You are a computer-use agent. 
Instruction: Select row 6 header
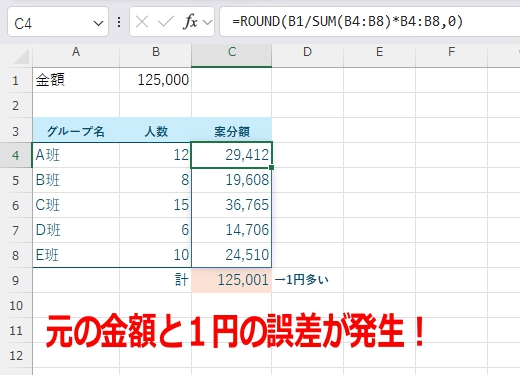(16, 205)
